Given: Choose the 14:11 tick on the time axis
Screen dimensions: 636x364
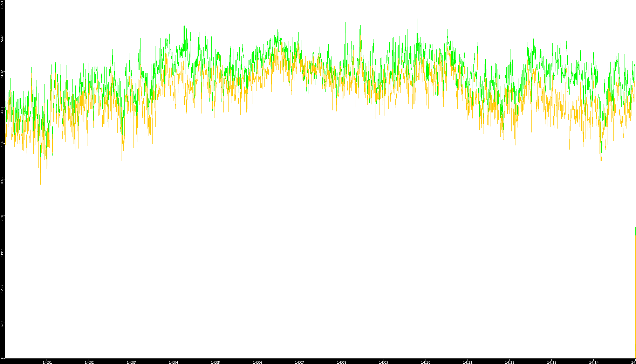Looking at the screenshot, I should click(467, 362).
